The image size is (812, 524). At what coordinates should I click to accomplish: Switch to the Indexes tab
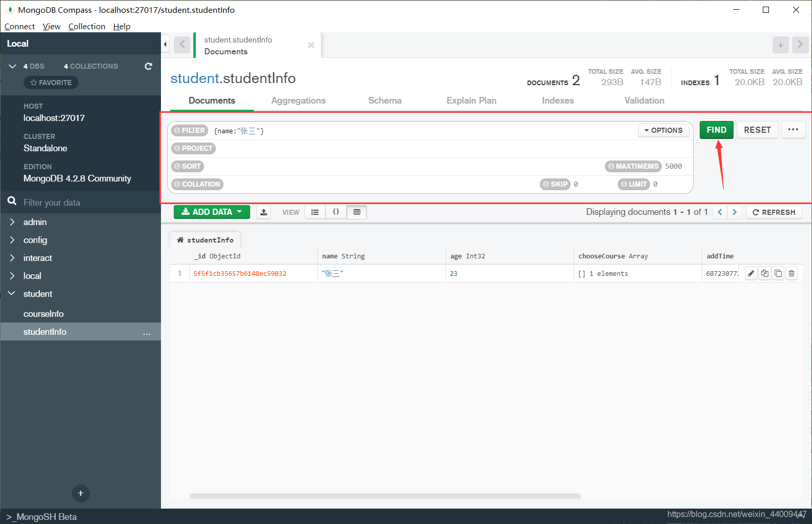pyautogui.click(x=558, y=100)
